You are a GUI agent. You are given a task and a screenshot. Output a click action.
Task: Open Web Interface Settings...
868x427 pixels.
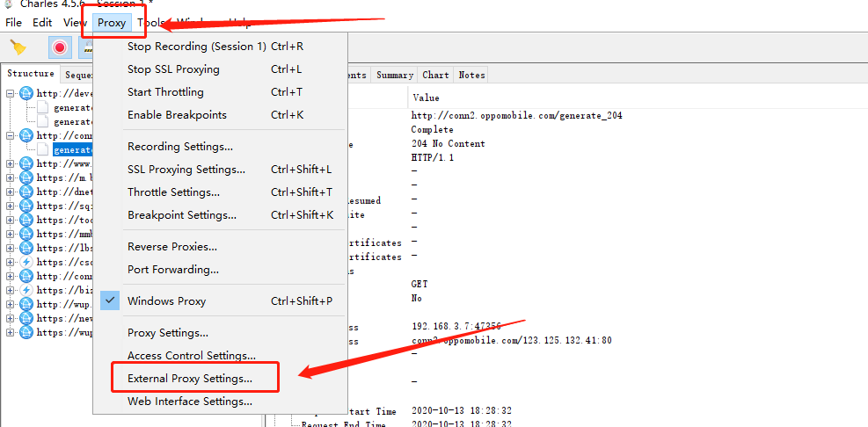pyautogui.click(x=221, y=401)
